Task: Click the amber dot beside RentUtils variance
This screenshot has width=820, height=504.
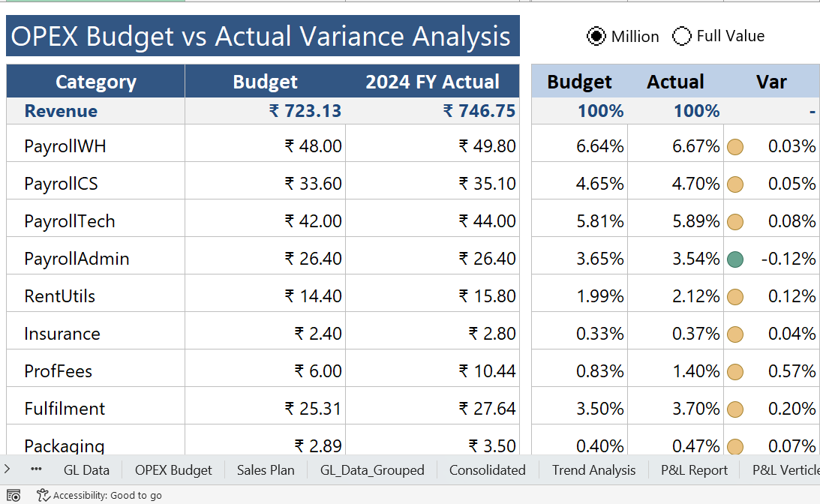Action: (735, 296)
